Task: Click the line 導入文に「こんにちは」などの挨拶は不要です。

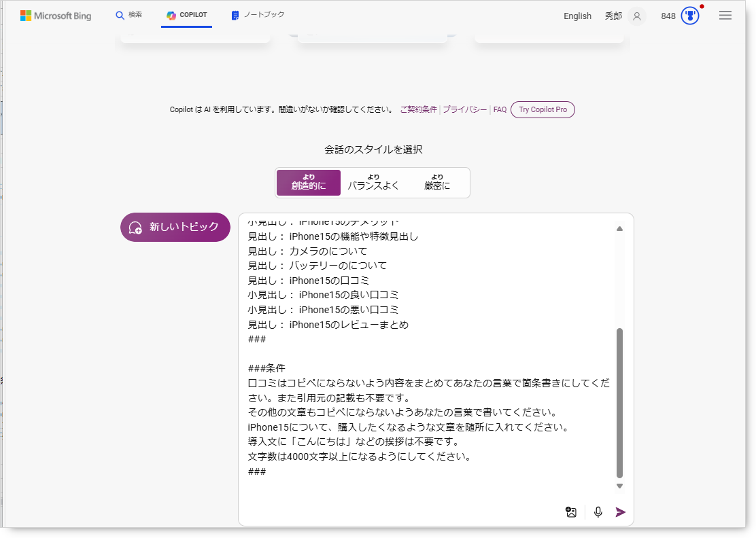Action: coord(354,442)
